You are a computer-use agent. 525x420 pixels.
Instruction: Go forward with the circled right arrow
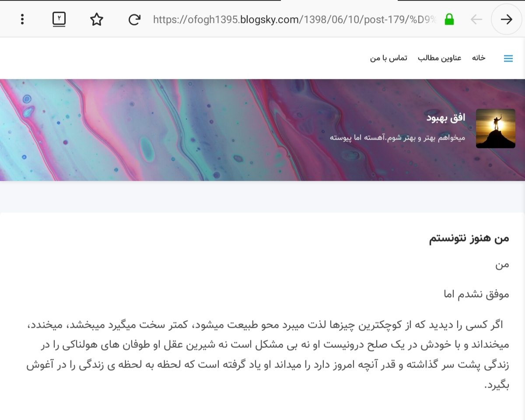click(507, 19)
